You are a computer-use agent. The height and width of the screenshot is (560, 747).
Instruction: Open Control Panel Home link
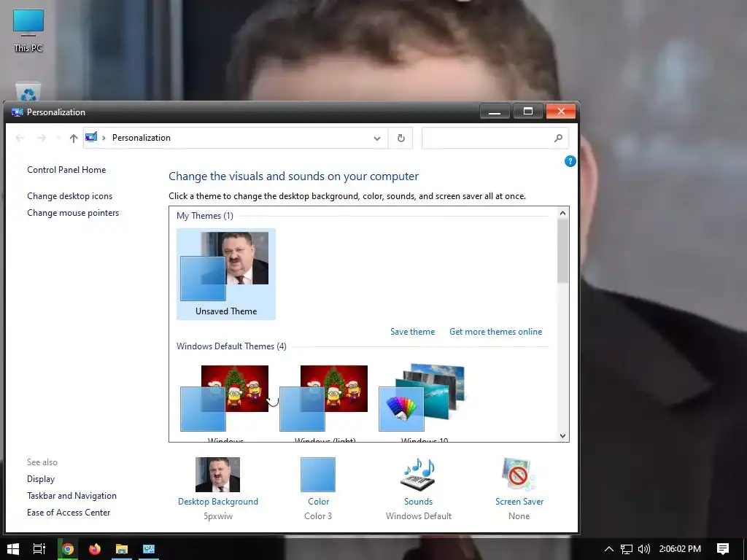pyautogui.click(x=66, y=170)
